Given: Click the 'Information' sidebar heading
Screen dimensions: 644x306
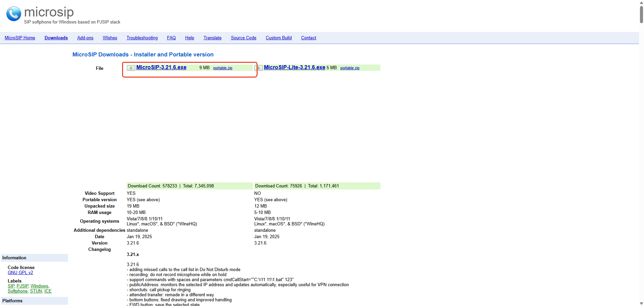Looking at the screenshot, I should point(14,258).
